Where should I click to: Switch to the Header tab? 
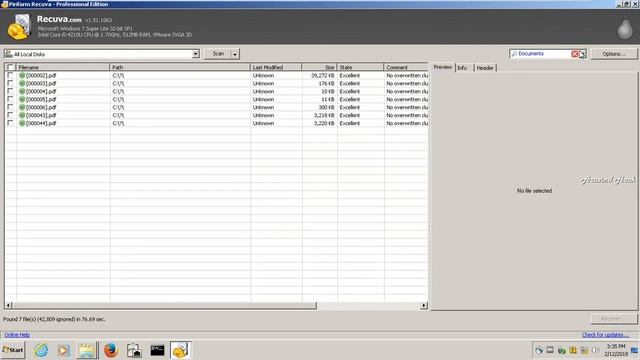485,68
